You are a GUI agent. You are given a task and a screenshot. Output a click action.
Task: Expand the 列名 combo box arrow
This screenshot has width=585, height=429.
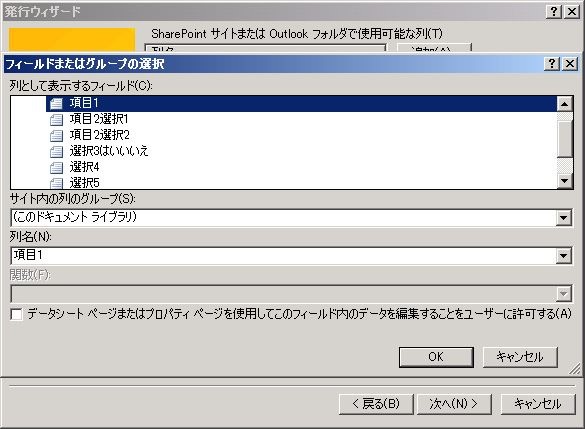pos(564,256)
